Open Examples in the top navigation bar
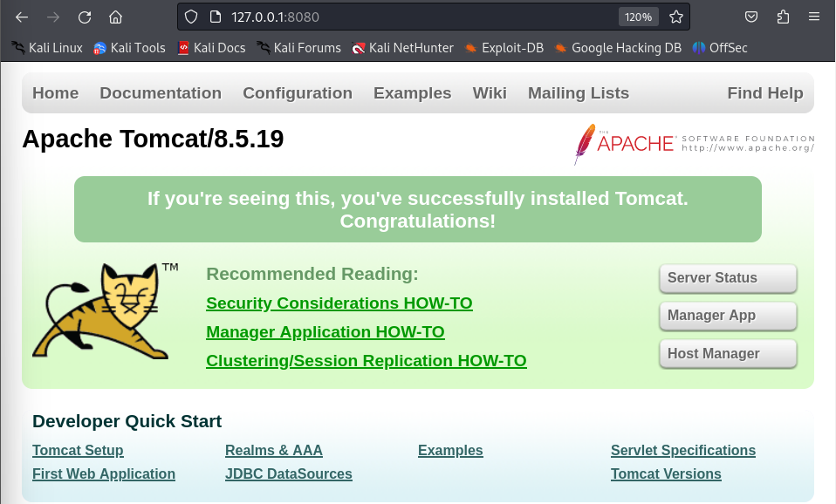Screen dimensions: 836x504 coord(412,93)
